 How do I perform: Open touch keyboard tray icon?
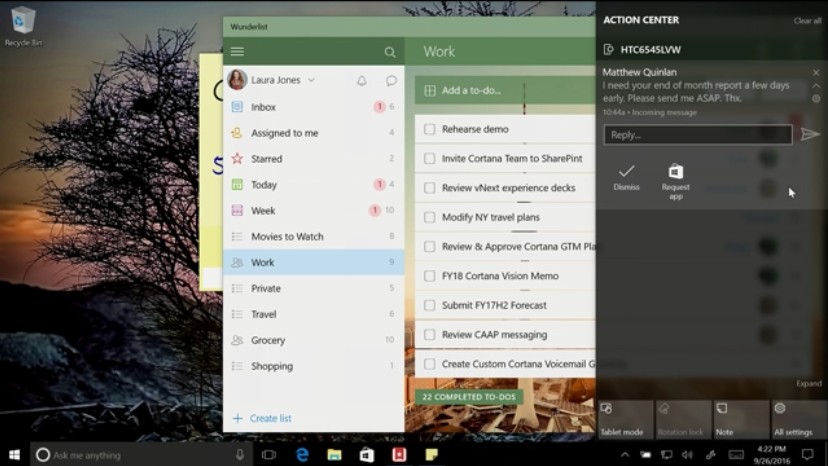(x=736, y=454)
